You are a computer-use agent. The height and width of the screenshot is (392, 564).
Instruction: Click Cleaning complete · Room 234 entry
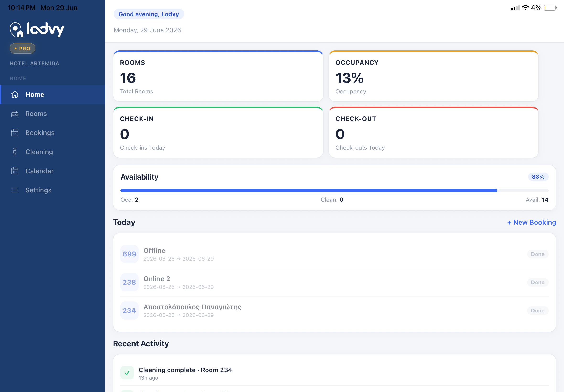[x=185, y=370]
